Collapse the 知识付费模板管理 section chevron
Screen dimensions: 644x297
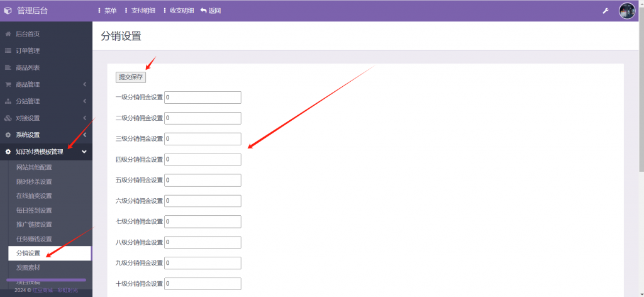pyautogui.click(x=84, y=152)
